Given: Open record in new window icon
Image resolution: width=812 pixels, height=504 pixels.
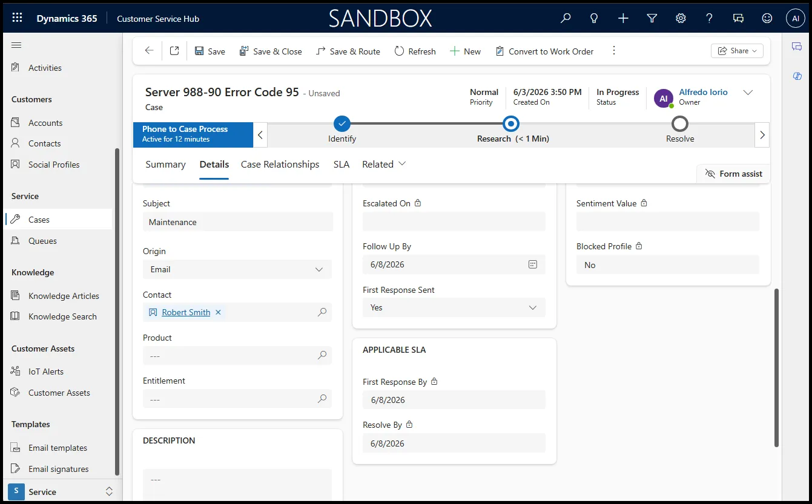Looking at the screenshot, I should [174, 51].
